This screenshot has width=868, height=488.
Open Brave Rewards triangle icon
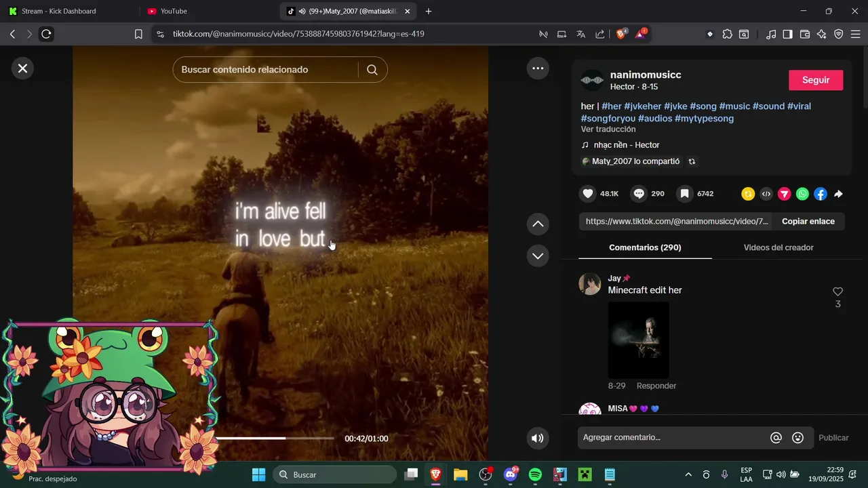641,33
